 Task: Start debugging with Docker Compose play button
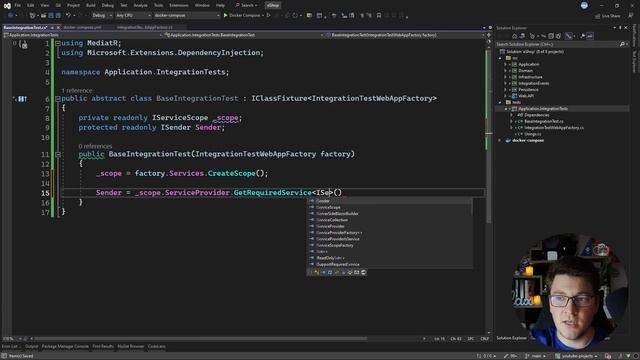(225, 16)
